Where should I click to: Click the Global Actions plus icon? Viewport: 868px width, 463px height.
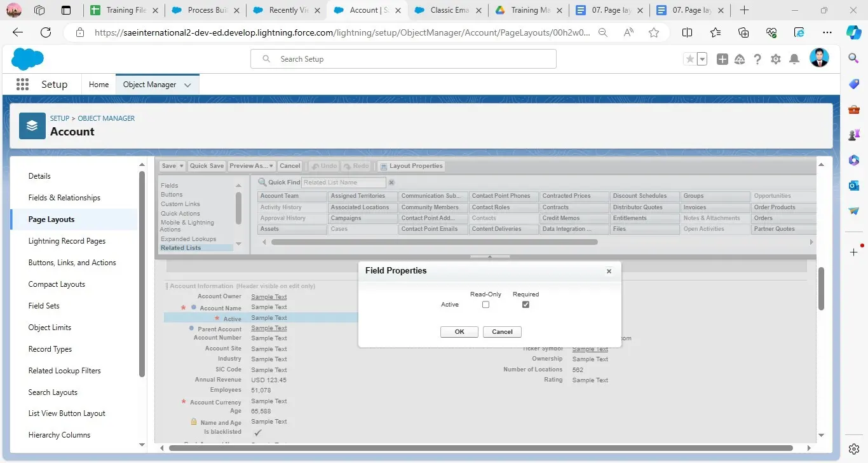(722, 59)
